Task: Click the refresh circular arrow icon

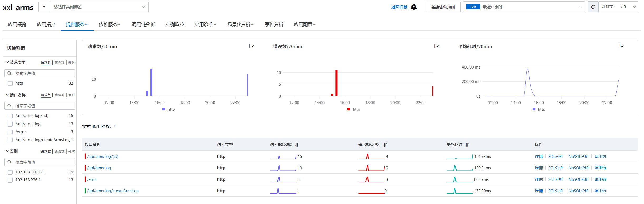Action: click(593, 7)
